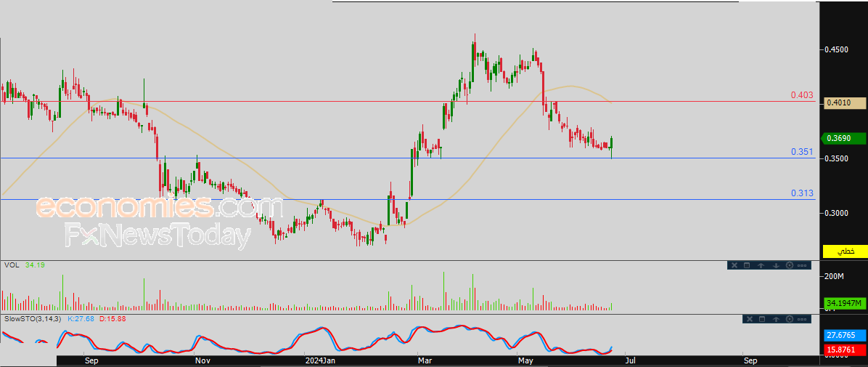The height and width of the screenshot is (367, 868).
Task: Open VOL panel settings gear
Action: (789, 266)
